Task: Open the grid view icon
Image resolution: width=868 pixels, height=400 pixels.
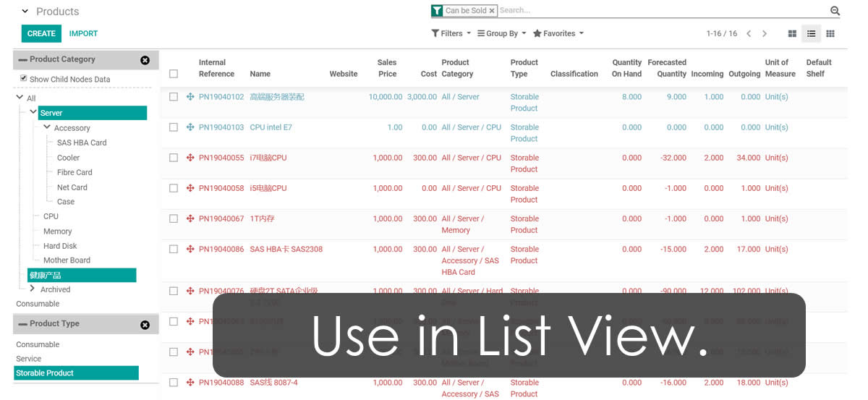Action: [830, 34]
